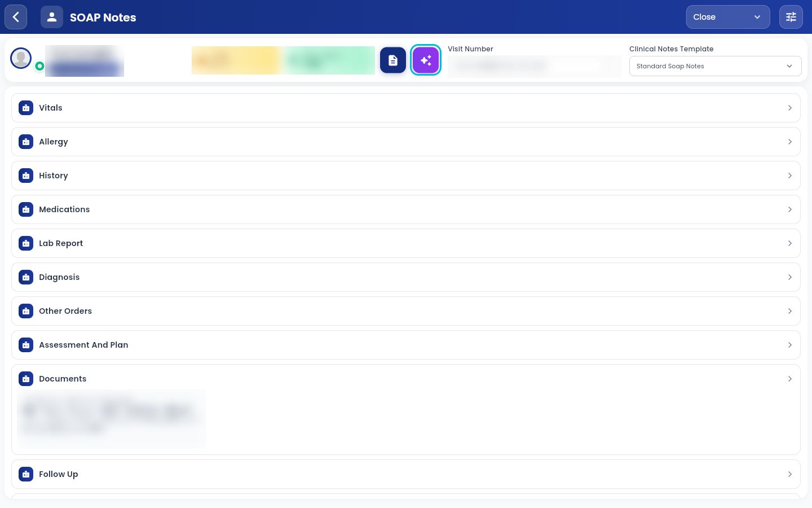Click the SOAP Notes page title

tap(103, 17)
